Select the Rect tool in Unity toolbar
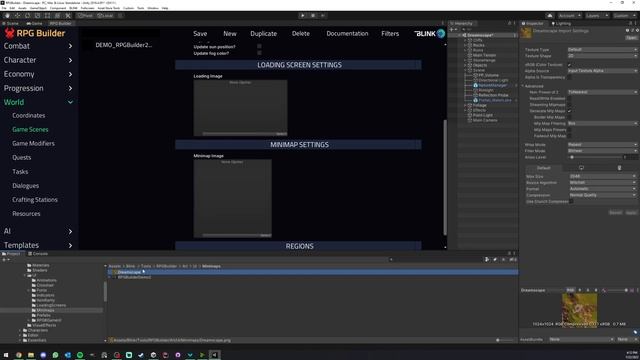Viewport: 640px width, 360px height. tap(47, 16)
